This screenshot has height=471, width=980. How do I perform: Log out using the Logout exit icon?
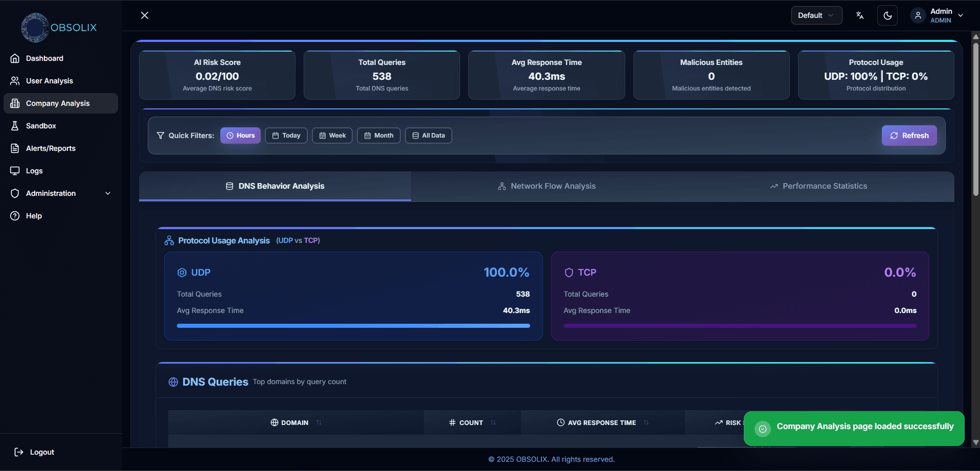pos(19,452)
